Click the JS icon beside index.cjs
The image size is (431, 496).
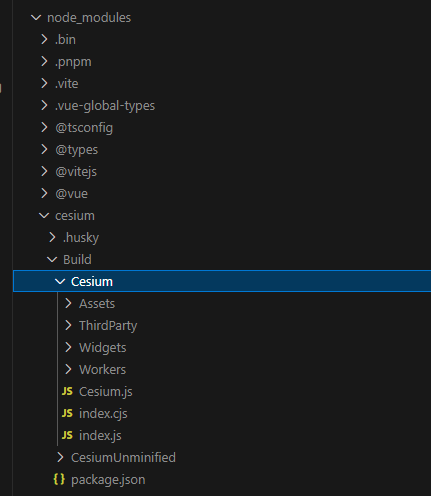click(67, 413)
